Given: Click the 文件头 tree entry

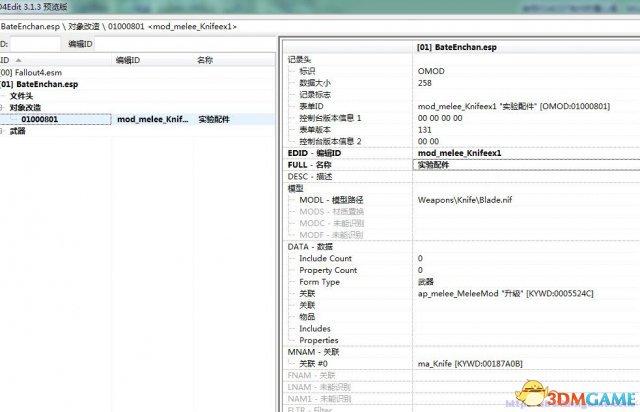Looking at the screenshot, I should pos(22,96).
